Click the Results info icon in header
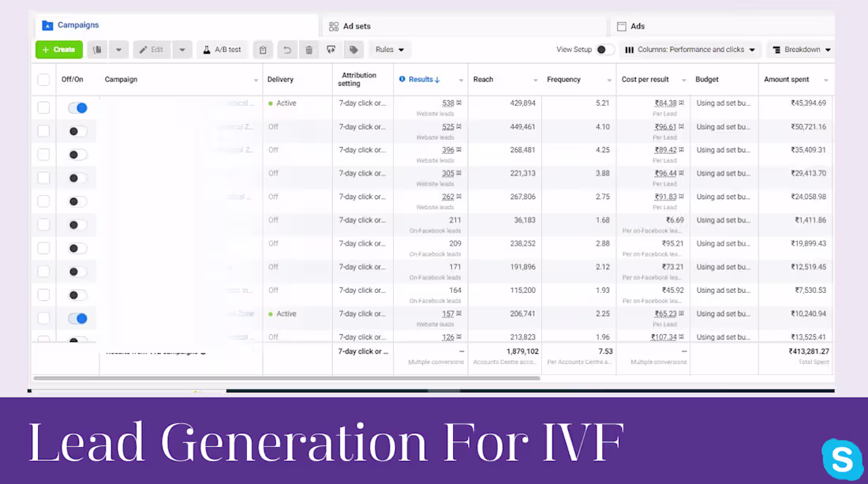The image size is (868, 484). pyautogui.click(x=402, y=79)
